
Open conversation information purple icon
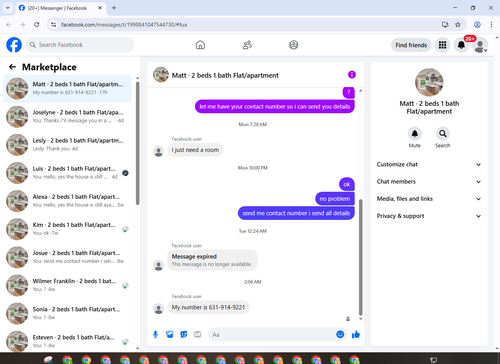coord(352,75)
